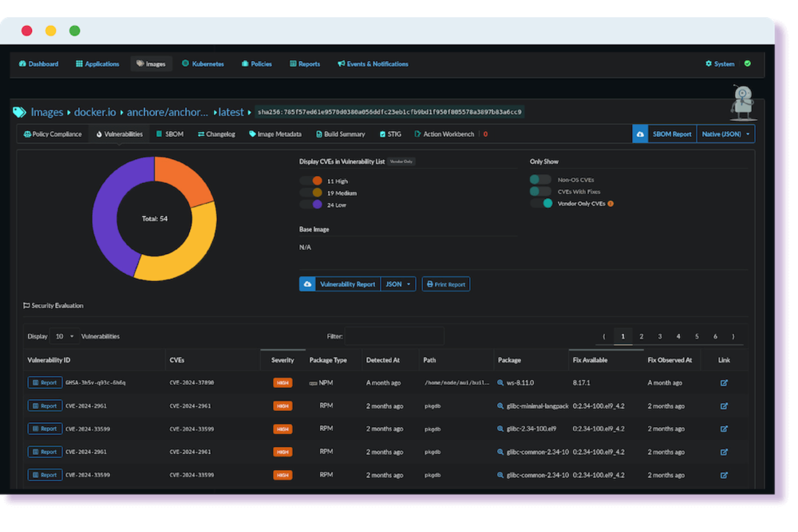Click the SBOM Report download cloud icon
798x532 pixels.
pos(640,134)
